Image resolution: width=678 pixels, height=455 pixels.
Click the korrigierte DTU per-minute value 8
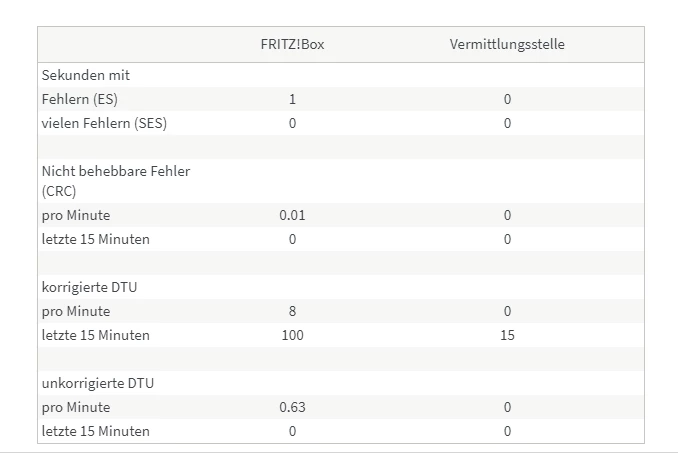(292, 311)
